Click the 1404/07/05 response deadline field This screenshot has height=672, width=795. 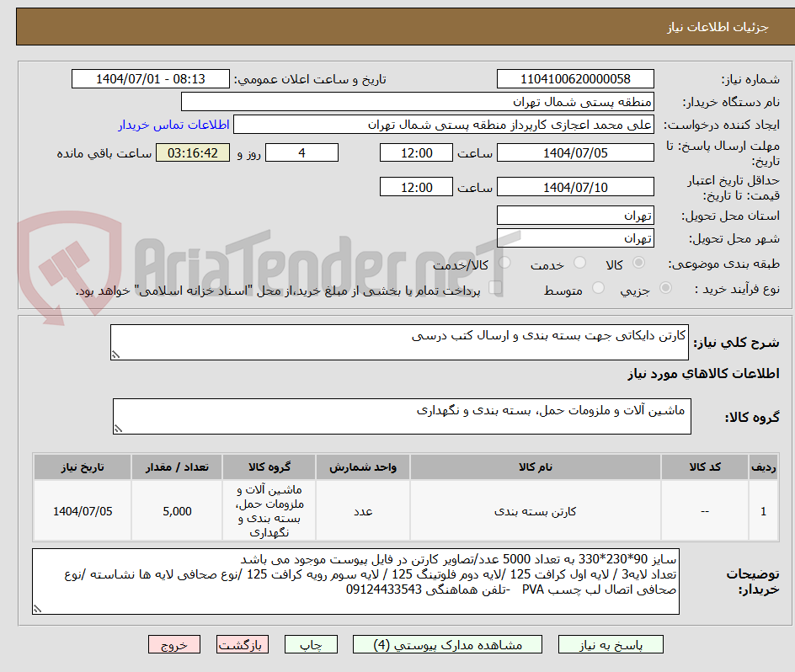click(576, 152)
